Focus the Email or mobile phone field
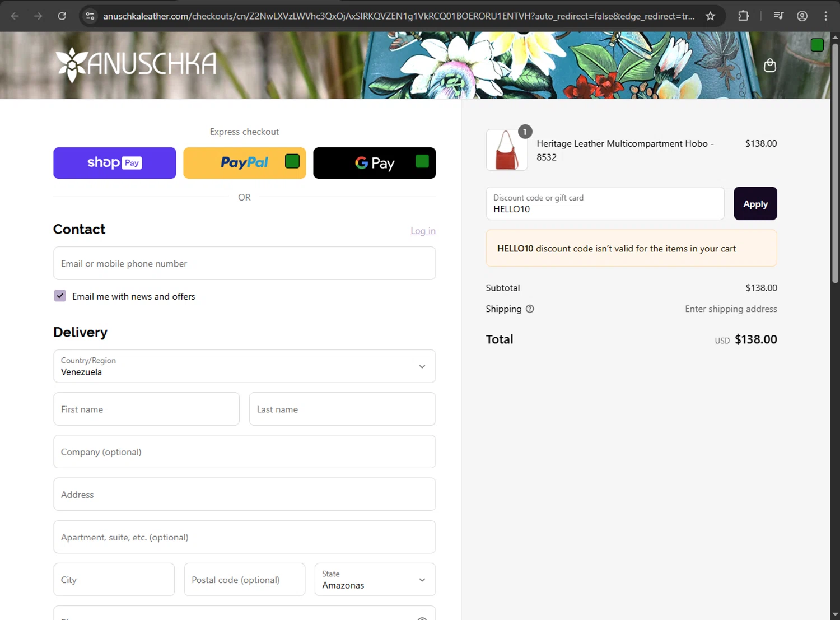840x620 pixels. coord(244,263)
